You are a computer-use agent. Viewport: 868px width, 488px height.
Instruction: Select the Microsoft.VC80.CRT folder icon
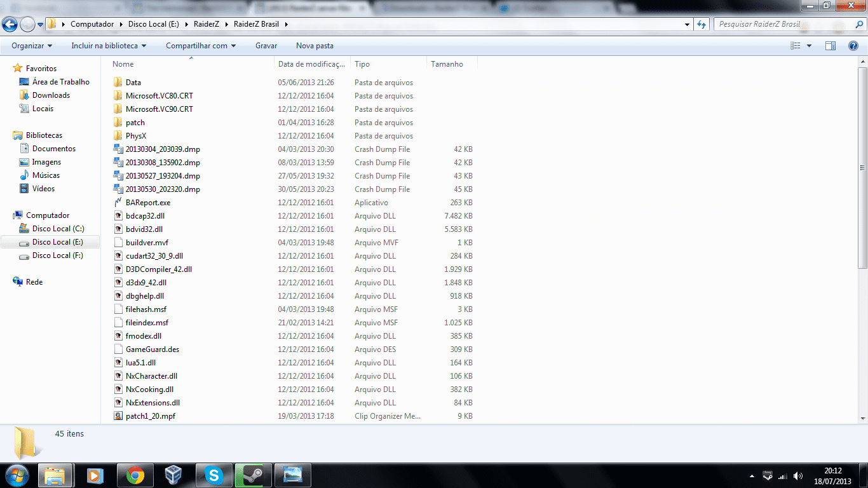pyautogui.click(x=118, y=96)
